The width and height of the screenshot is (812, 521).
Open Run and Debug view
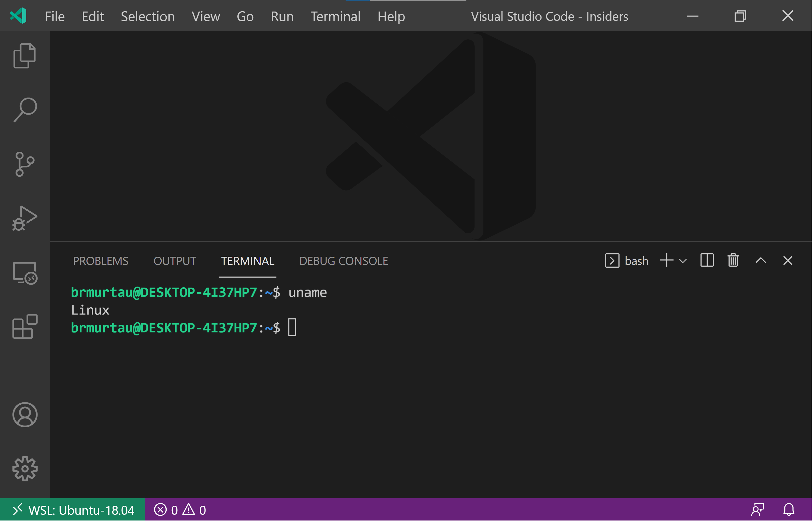[24, 218]
